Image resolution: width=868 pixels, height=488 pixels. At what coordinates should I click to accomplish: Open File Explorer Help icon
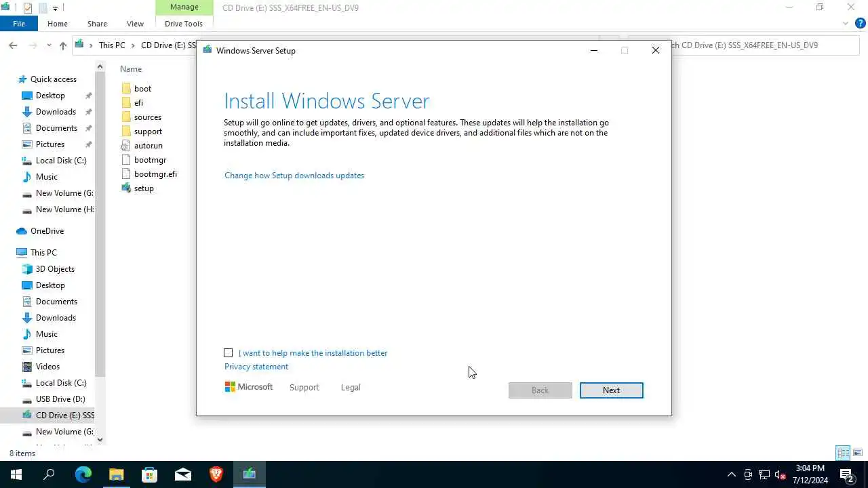click(861, 23)
